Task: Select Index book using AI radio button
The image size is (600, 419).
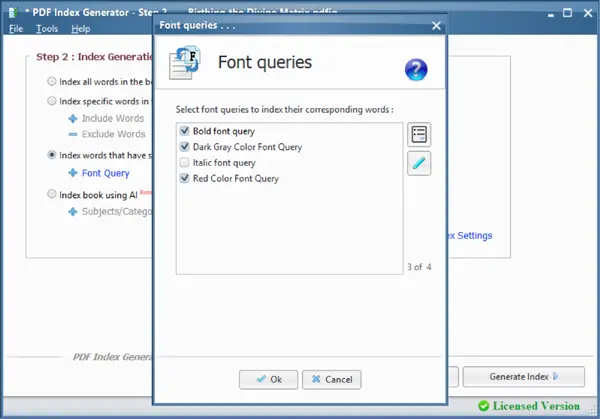Action: [52, 194]
